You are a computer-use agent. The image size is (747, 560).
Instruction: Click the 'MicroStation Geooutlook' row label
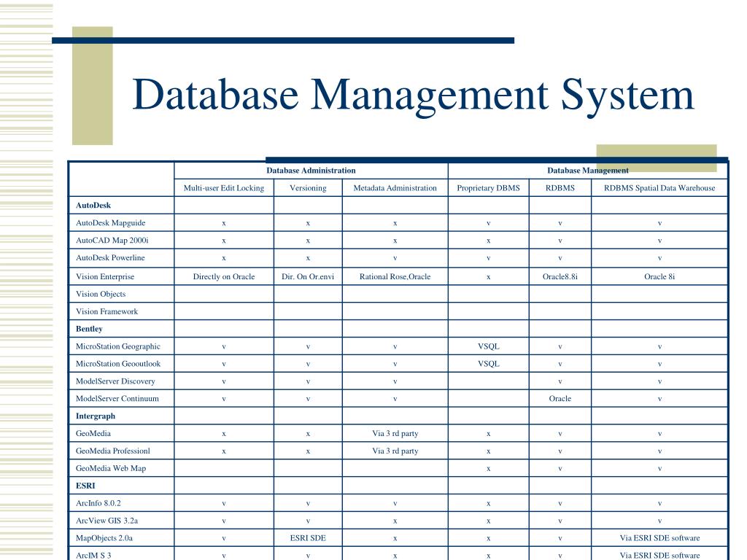pyautogui.click(x=118, y=364)
